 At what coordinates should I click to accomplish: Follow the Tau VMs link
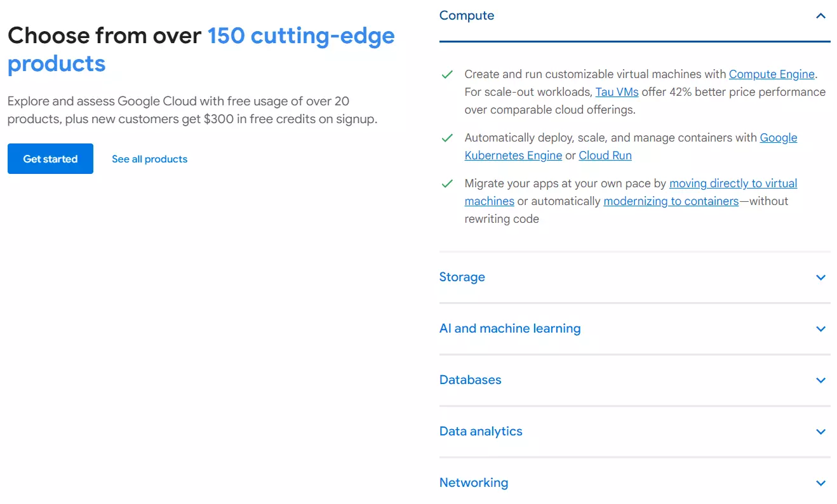[617, 92]
